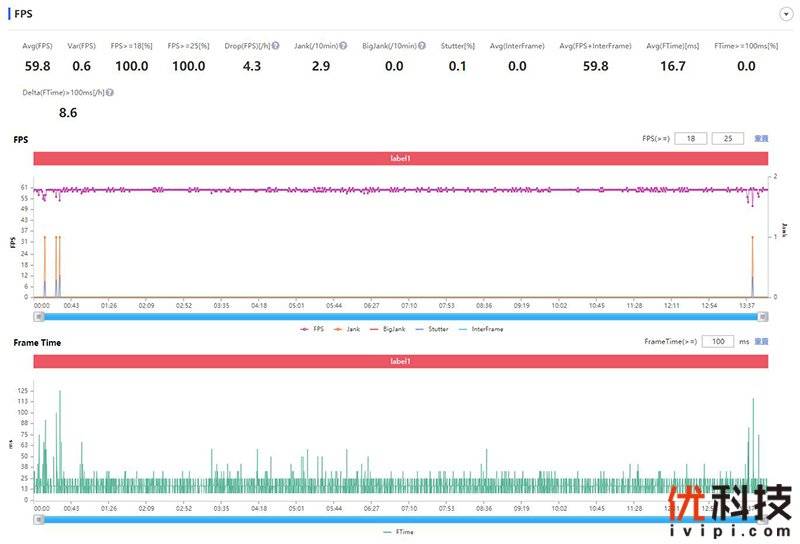Toggle the BigJank series in the chart legend
The width and height of the screenshot is (800, 544).
tap(387, 329)
